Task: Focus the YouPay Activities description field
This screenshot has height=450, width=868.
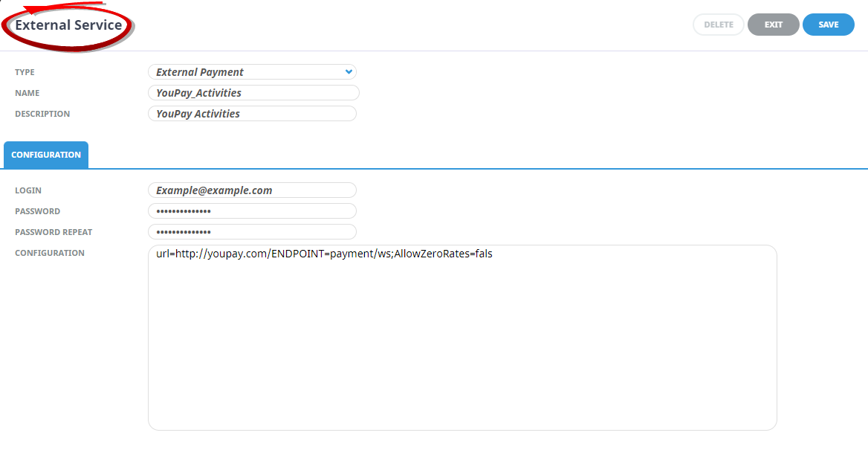Action: click(251, 114)
